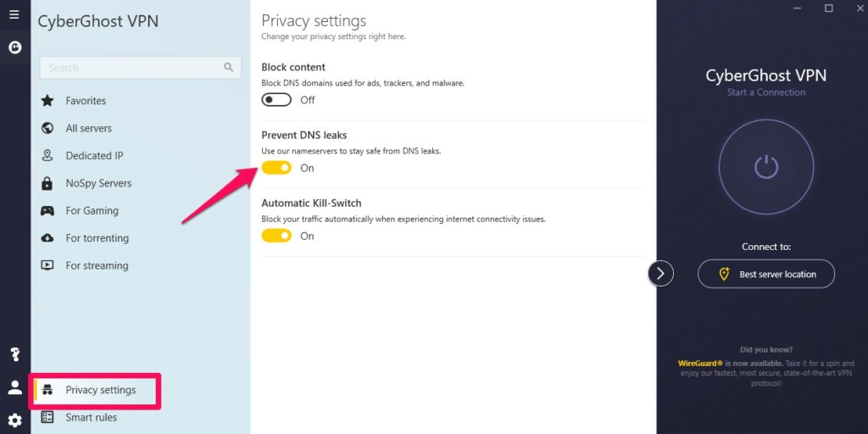Click the CyberGhost ghost logo icon
868x434 pixels.
tap(15, 47)
